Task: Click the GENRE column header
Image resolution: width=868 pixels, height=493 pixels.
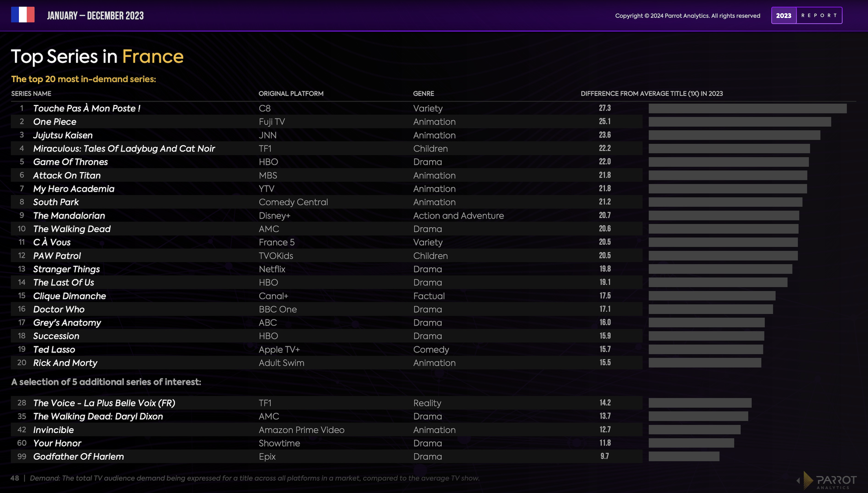Action: click(423, 93)
